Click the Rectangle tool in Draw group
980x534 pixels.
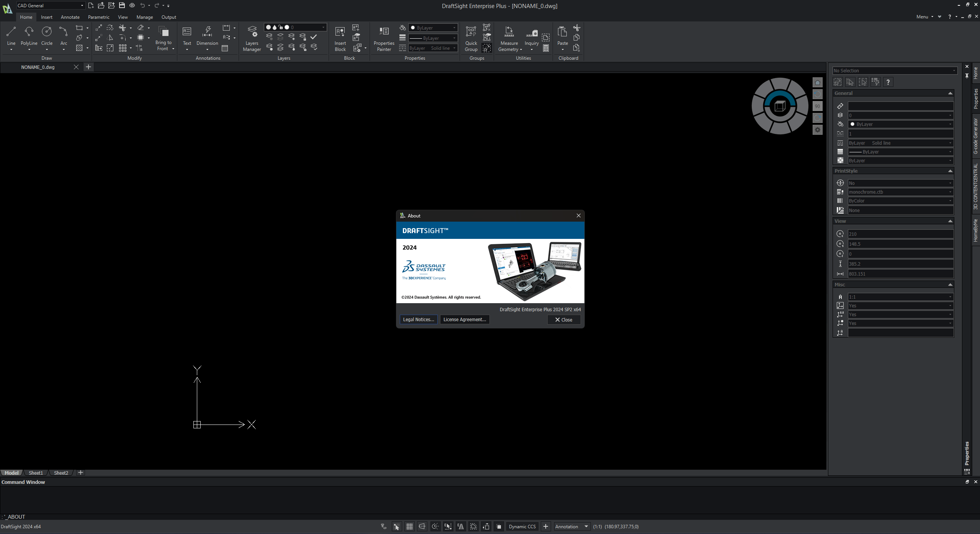click(x=79, y=28)
